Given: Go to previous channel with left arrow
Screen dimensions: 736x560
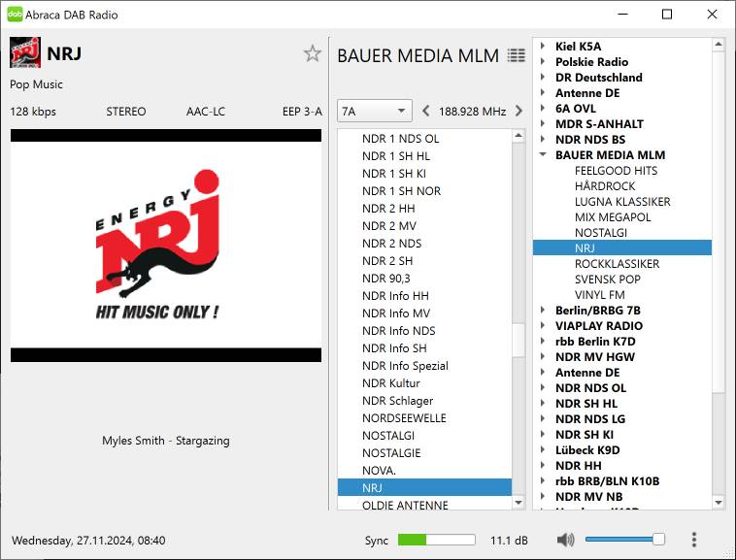Looking at the screenshot, I should click(x=425, y=111).
